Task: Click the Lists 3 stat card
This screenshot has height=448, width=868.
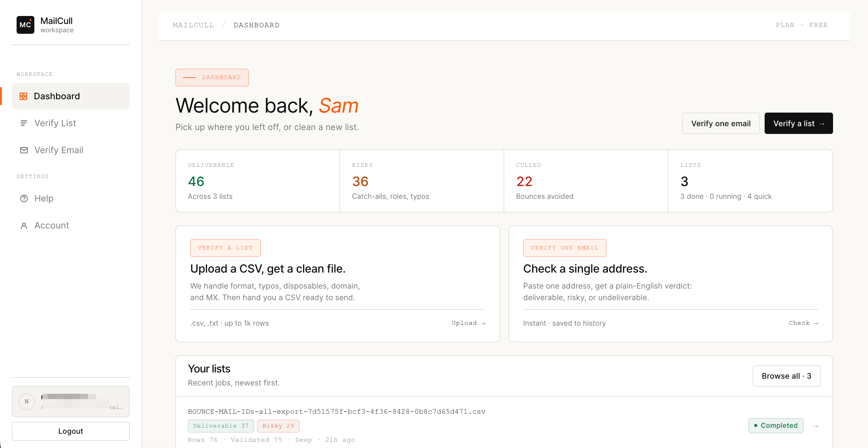Action: click(750, 181)
